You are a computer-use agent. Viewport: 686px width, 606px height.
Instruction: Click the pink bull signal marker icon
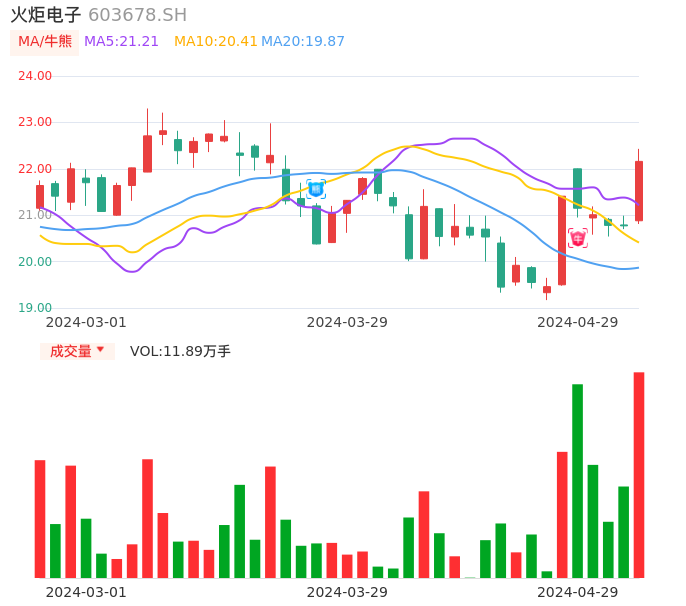click(x=578, y=238)
